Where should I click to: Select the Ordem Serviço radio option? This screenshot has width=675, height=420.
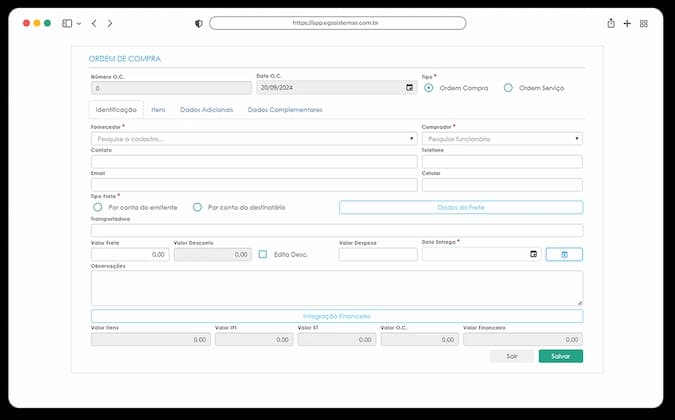coord(508,88)
